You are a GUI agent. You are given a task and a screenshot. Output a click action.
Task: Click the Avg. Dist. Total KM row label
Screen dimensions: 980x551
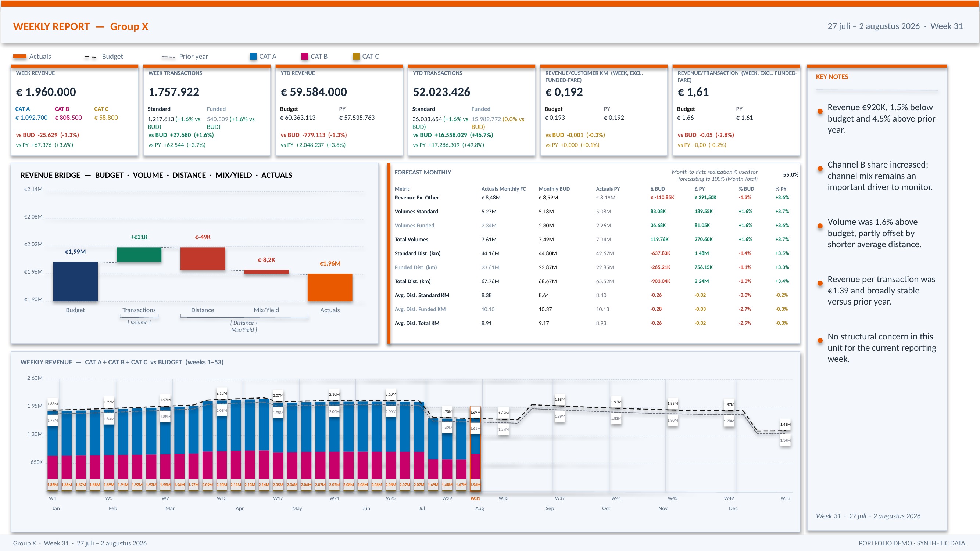(417, 323)
